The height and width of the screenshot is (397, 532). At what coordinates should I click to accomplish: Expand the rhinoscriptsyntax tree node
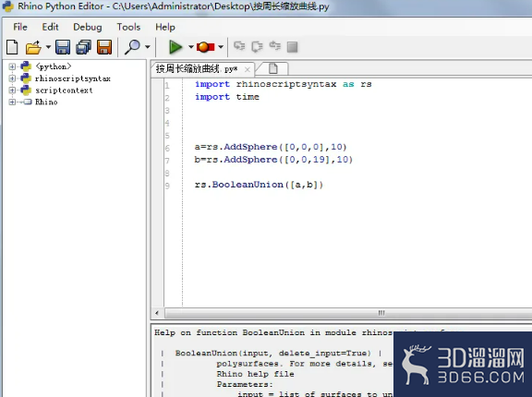[12, 78]
